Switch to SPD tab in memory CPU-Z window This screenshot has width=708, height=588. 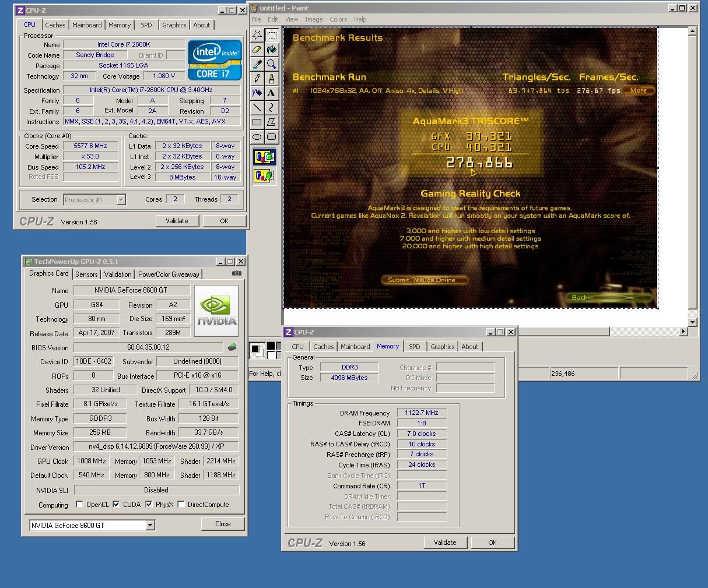pos(415,347)
